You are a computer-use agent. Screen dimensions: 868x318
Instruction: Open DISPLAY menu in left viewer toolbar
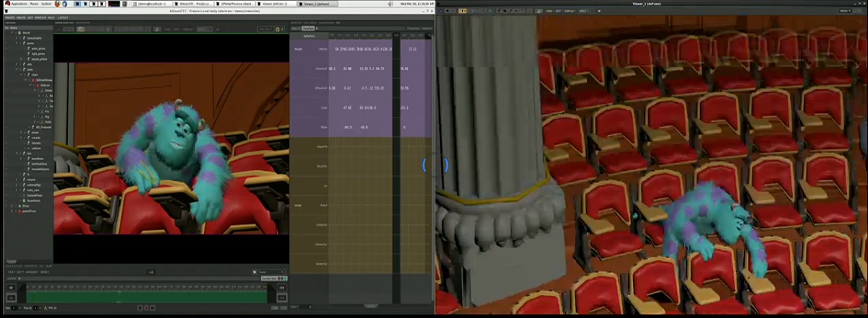click(x=188, y=30)
